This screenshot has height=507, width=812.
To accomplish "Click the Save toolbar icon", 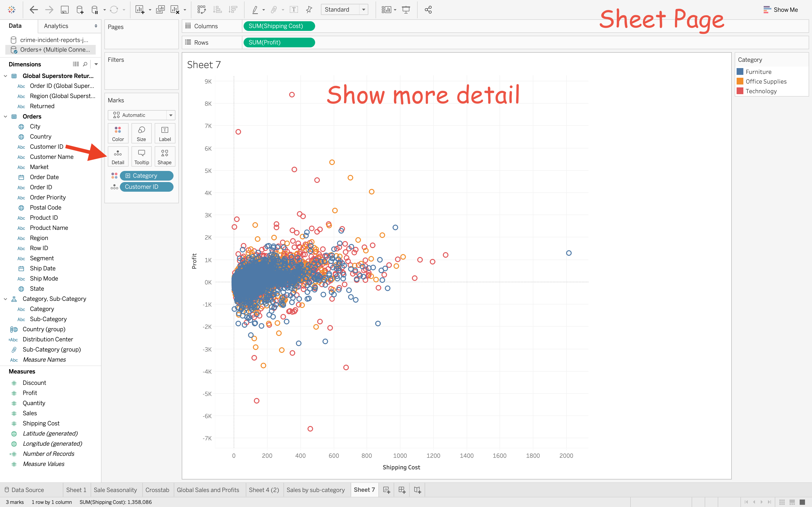I will pyautogui.click(x=65, y=10).
